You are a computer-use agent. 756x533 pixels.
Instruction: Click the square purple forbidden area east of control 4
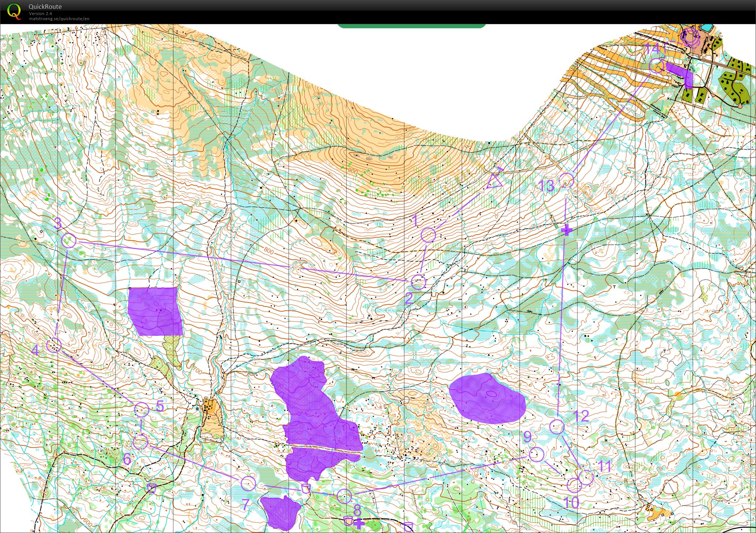pyautogui.click(x=155, y=311)
